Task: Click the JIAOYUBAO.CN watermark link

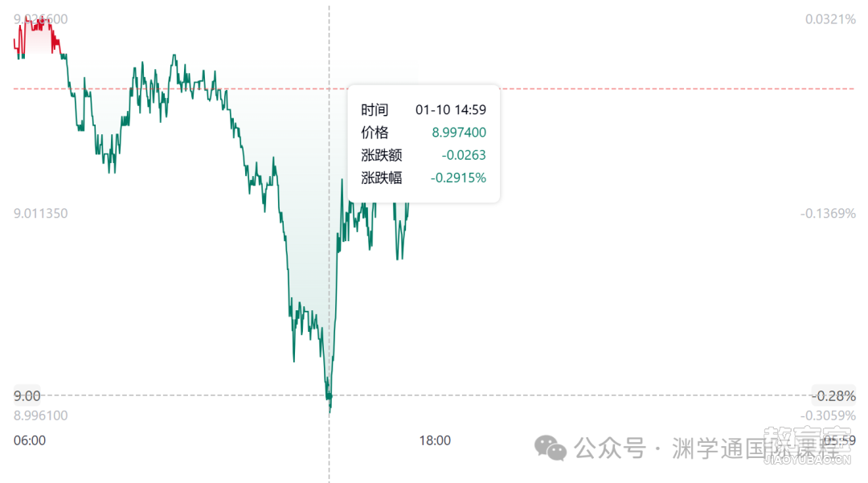Action: [x=807, y=459]
